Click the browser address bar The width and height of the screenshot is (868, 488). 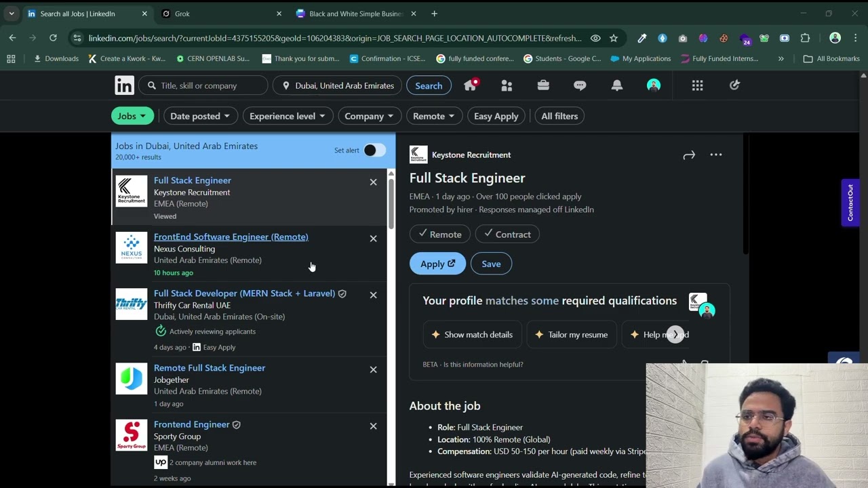point(335,38)
